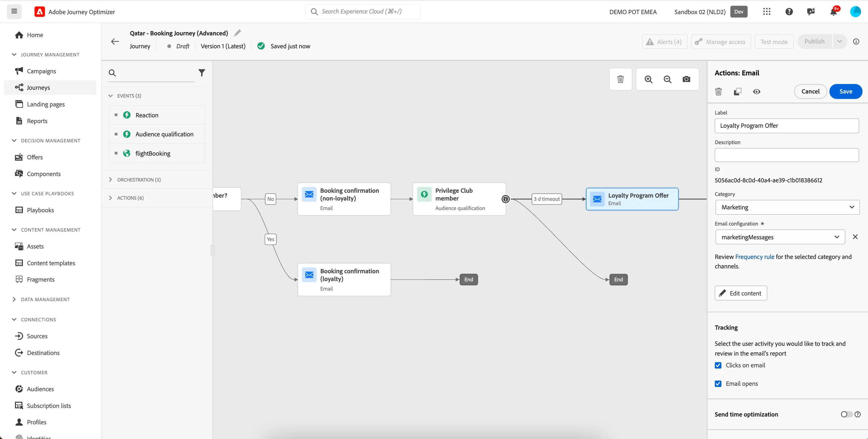Open the app switcher grid icon
This screenshot has width=868, height=439.
click(767, 12)
